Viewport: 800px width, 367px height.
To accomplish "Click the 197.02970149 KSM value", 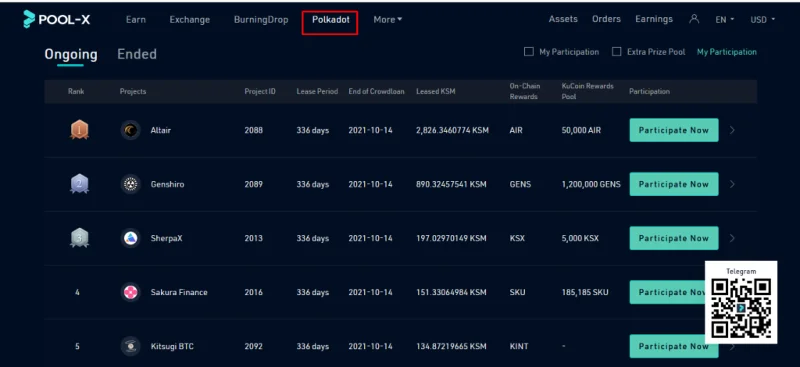I will 451,238.
